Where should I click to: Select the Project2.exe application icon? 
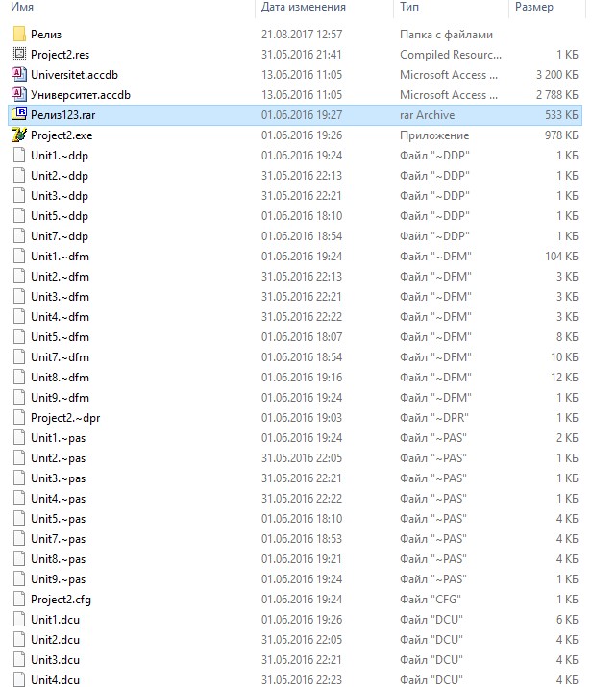coord(19,135)
